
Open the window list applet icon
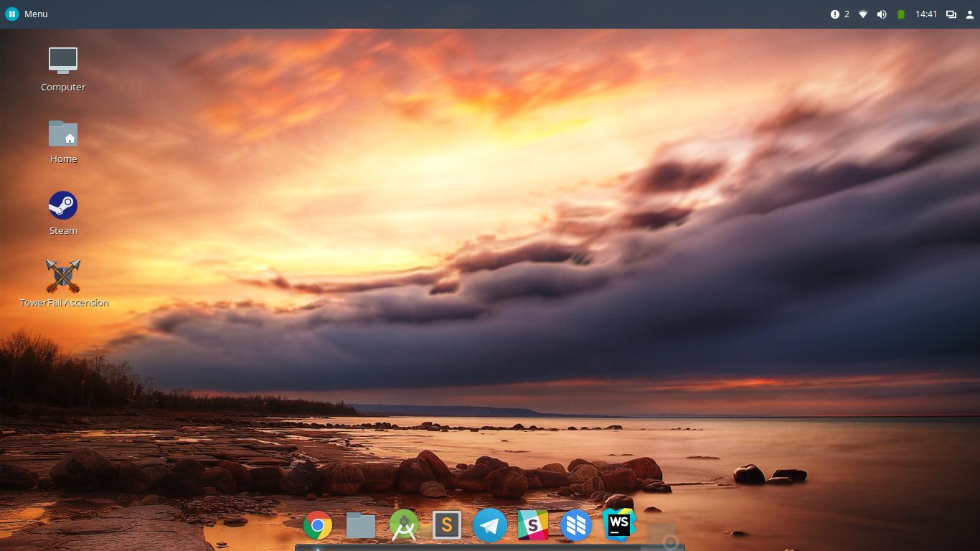pos(951,14)
